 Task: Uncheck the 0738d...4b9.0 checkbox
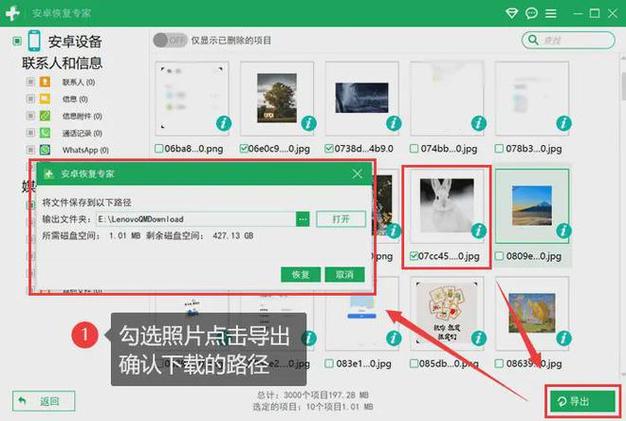pyautogui.click(x=329, y=149)
